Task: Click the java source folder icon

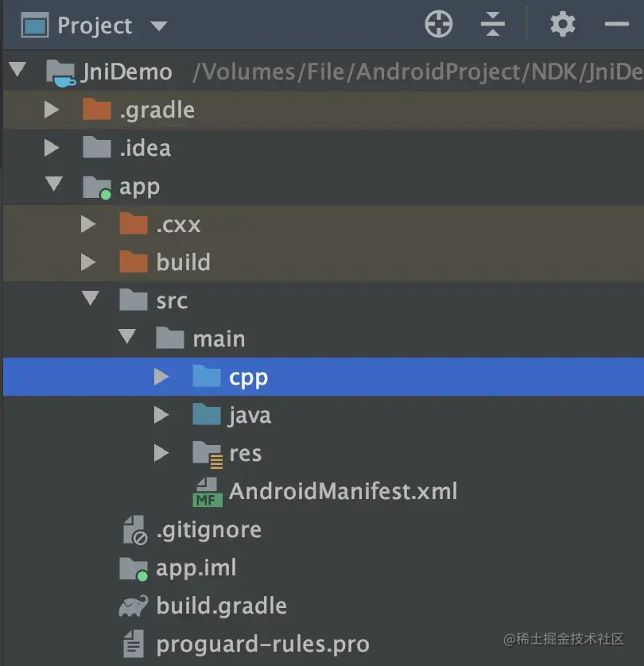Action: [207, 414]
